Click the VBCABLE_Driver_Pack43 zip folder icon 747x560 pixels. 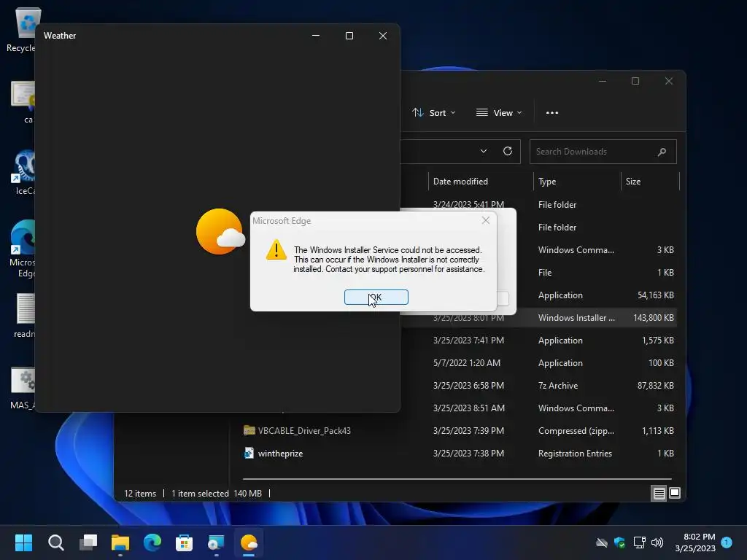click(x=249, y=430)
